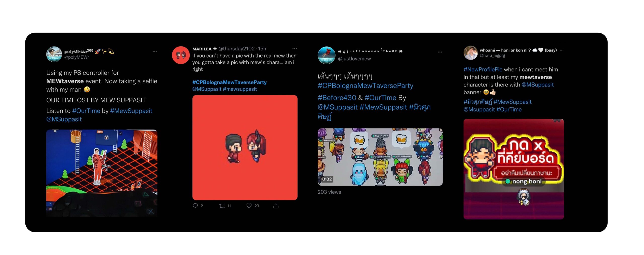Open the three-dot menu on justlovemew's tweet

pos(440,52)
